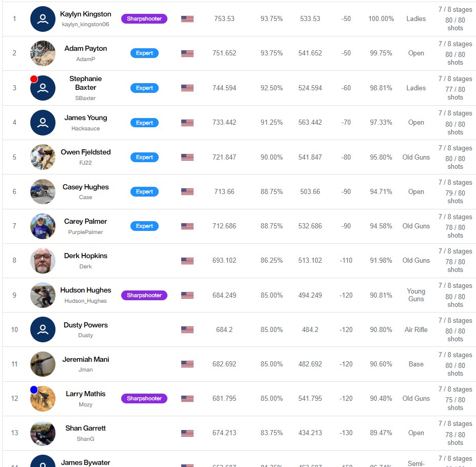
Task: Click the US flag in Adam Payton's row
Action: point(187,53)
